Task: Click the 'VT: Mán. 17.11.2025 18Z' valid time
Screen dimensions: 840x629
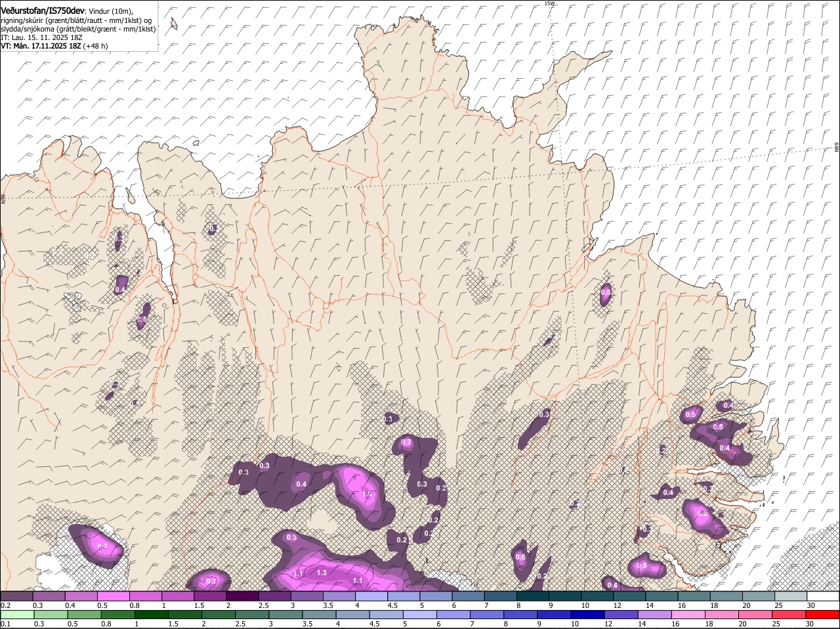Action: coord(41,46)
